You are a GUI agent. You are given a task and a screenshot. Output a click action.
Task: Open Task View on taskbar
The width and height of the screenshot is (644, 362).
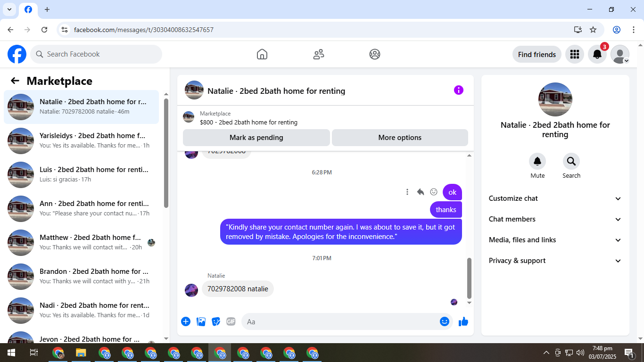pos(34,353)
